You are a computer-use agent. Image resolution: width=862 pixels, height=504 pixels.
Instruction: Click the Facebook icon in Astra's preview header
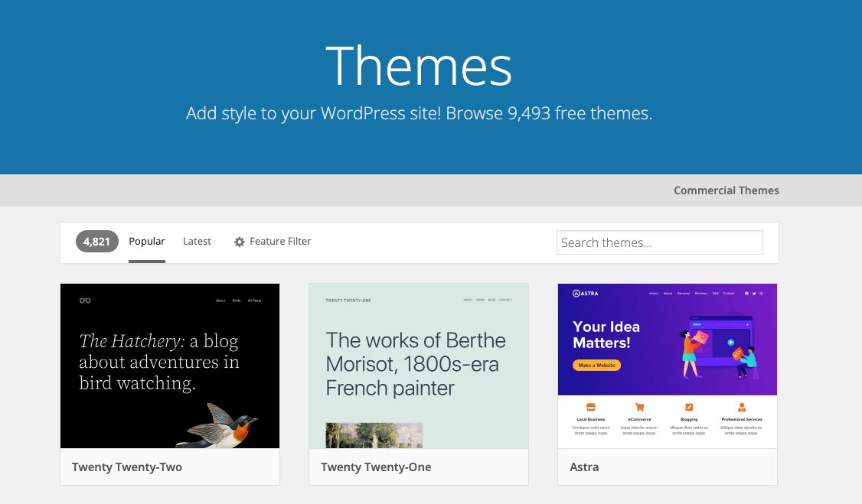pyautogui.click(x=747, y=294)
